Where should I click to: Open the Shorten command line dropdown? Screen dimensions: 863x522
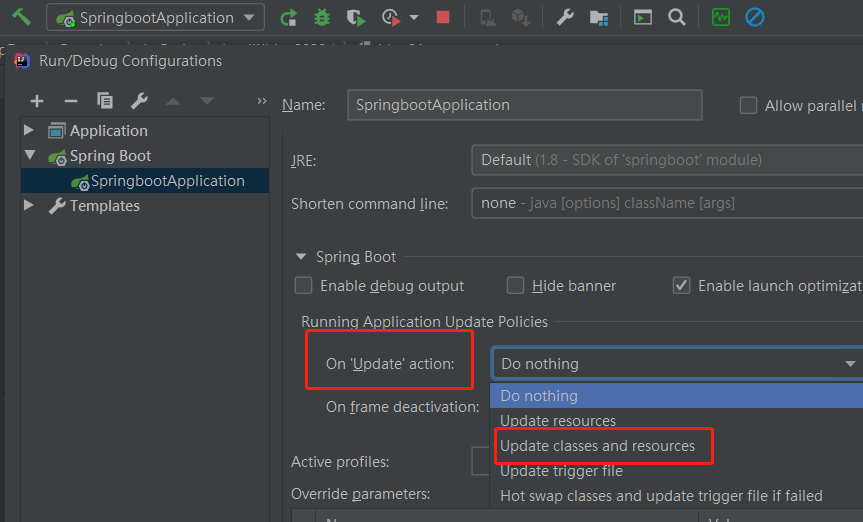coord(667,203)
